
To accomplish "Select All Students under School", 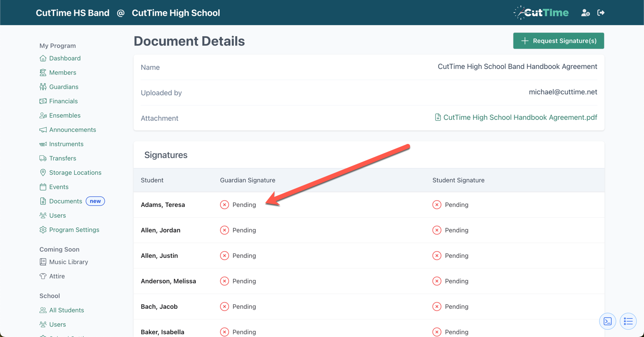I will (65, 310).
